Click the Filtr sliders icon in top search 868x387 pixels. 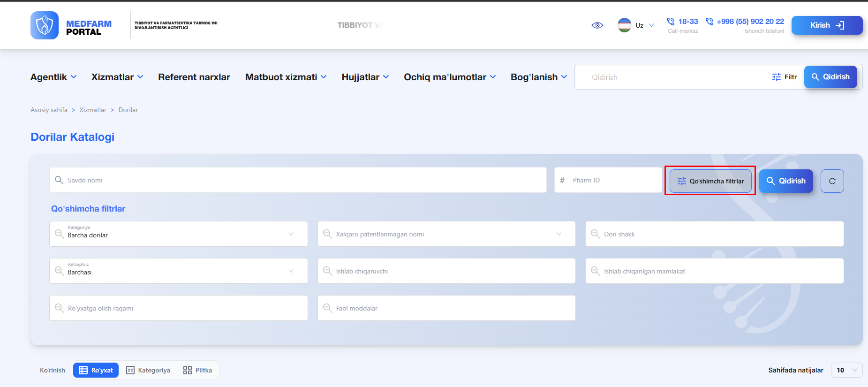[777, 77]
